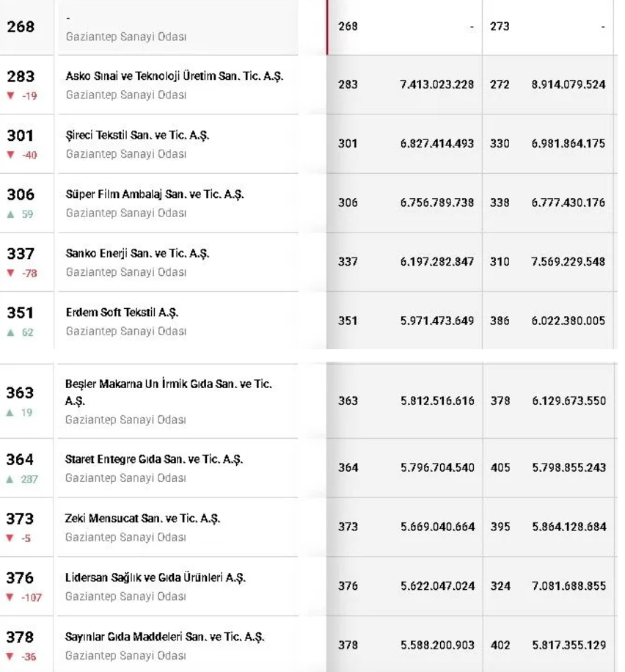Select Staret Entegre Gıda company
This screenshot has width=625, height=672.
pyautogui.click(x=154, y=459)
